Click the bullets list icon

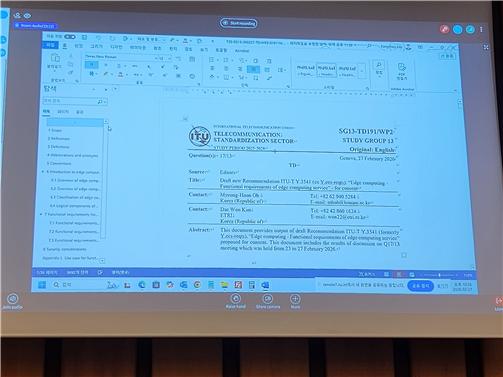coord(212,60)
